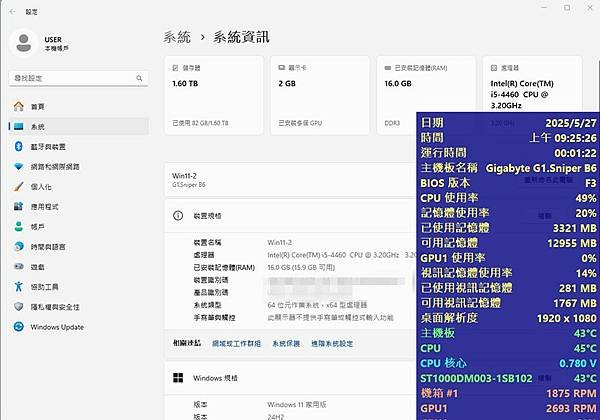Viewport: 600px width, 420px height.
Task: Click the magnifier icon in the search box
Action: tap(139, 78)
